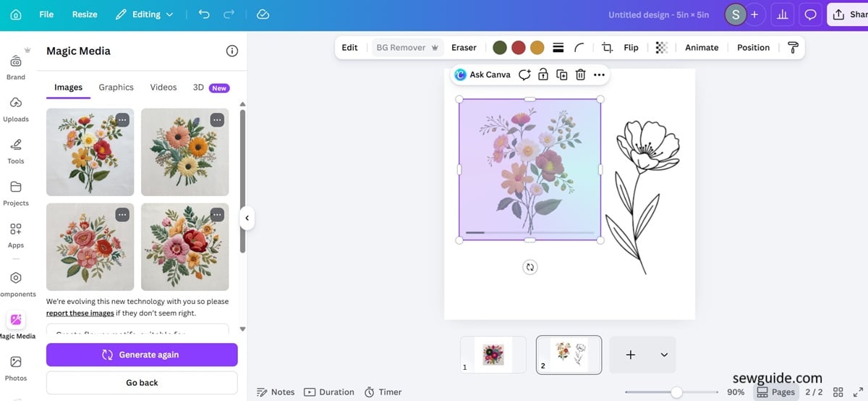Screen dimensions: 868x401
Task: Click the Ask Canva button
Action: click(482, 75)
